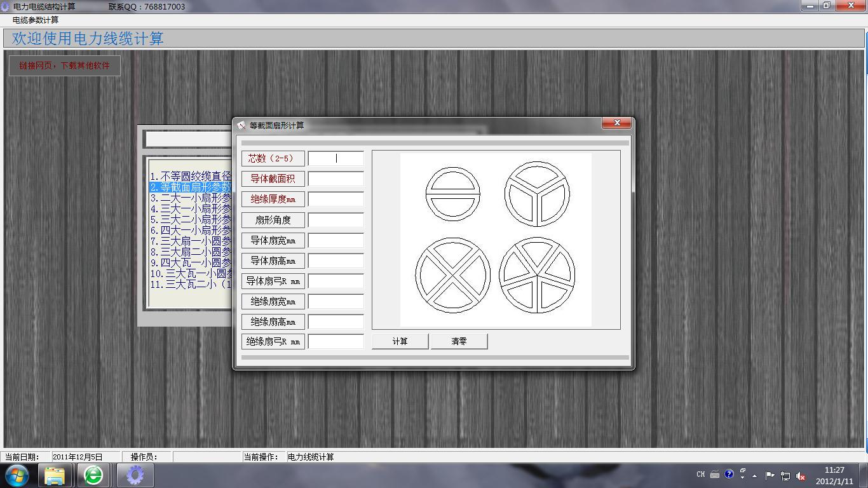Show hidden tray icons arrow
This screenshot has width=868, height=488.
pyautogui.click(x=754, y=475)
